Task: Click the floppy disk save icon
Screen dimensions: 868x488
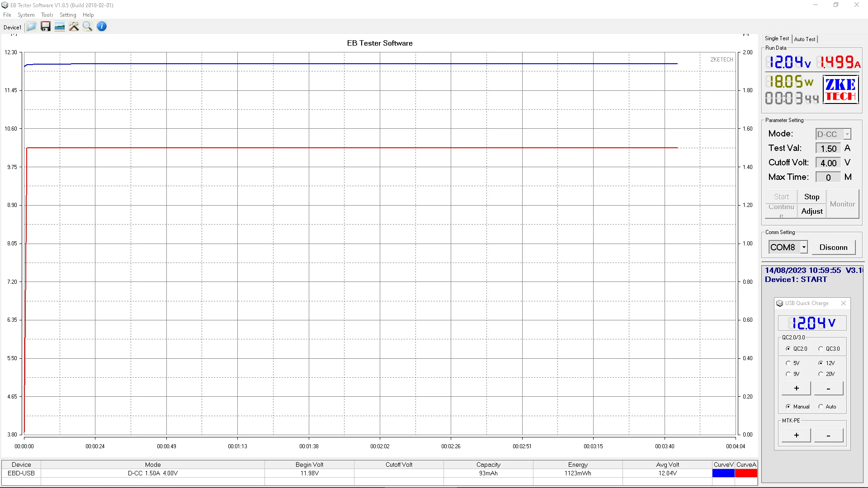Action: pyautogui.click(x=45, y=27)
